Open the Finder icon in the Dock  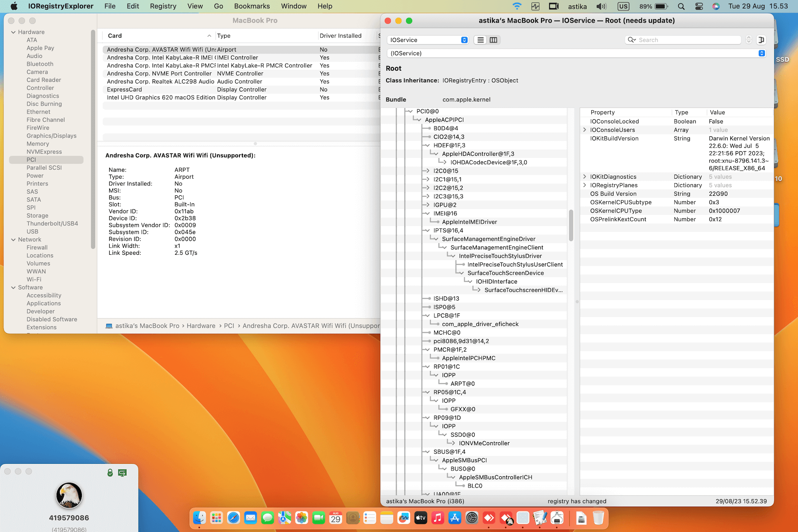point(199,518)
